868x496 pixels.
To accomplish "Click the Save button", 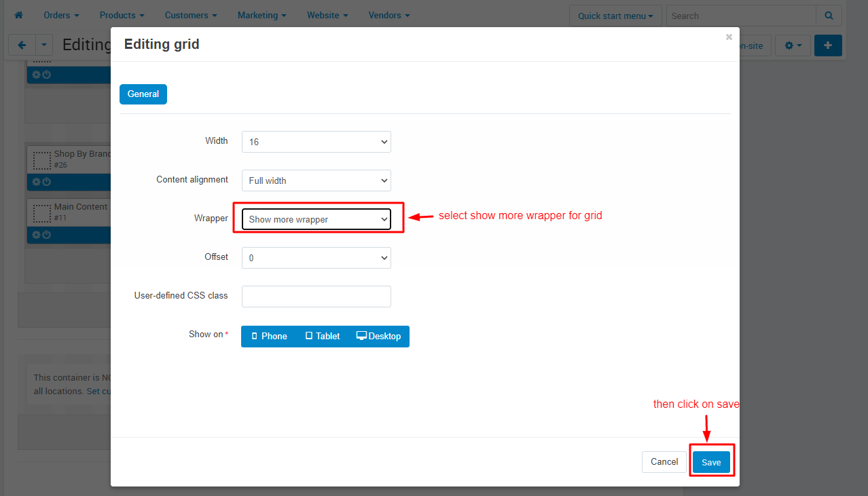I will tap(711, 462).
